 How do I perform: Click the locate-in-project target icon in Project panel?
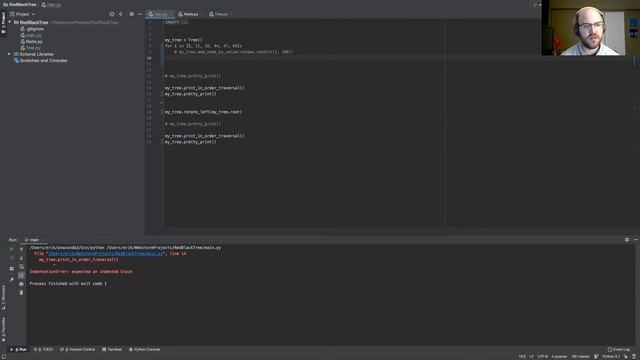coord(112,14)
